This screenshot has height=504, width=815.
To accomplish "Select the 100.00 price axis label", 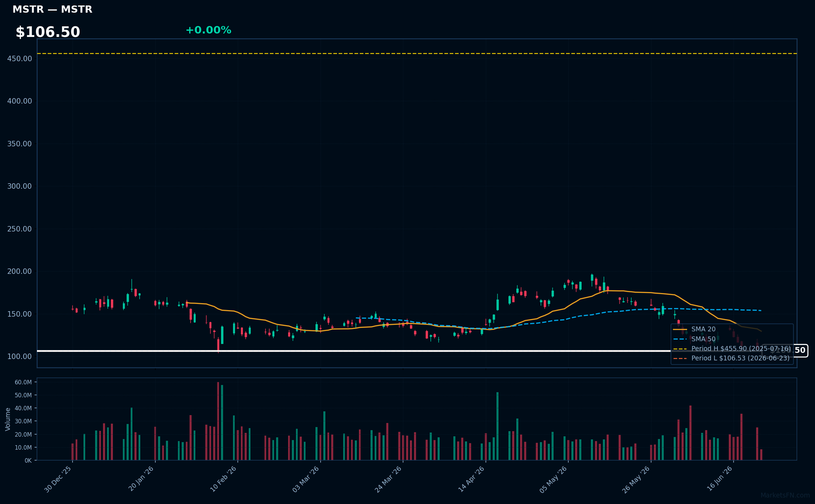I will [20, 357].
